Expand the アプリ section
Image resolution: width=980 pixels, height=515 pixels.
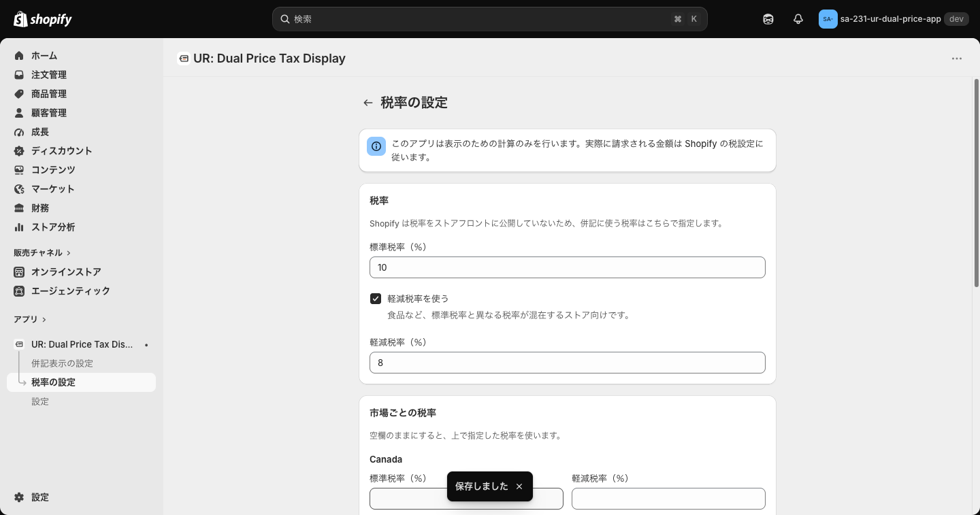point(30,320)
